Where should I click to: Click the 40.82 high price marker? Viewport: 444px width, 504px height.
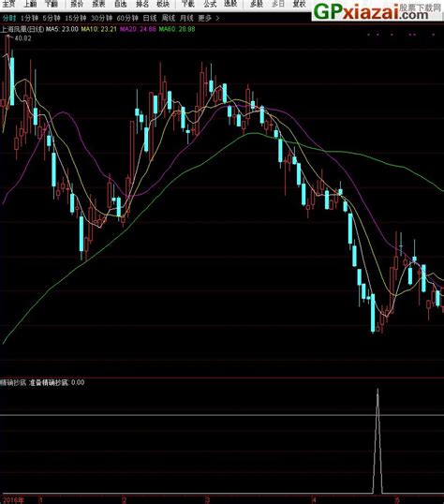23,38
